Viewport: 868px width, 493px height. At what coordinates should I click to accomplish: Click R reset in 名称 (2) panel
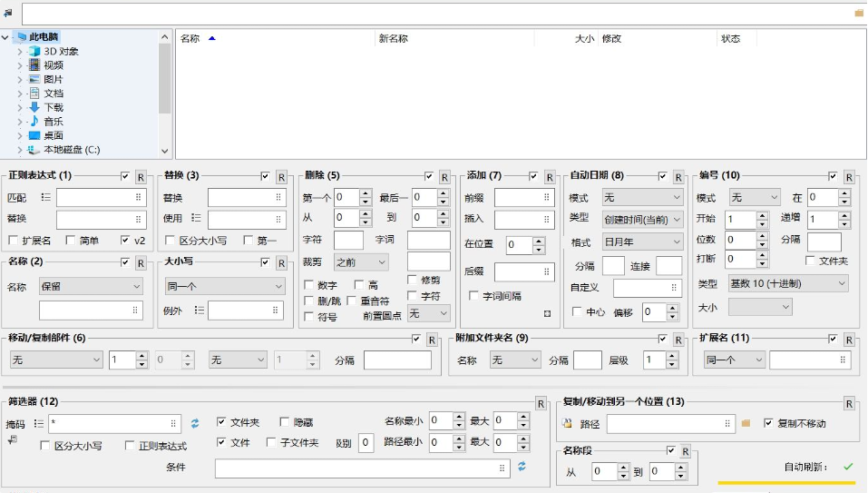tap(141, 263)
